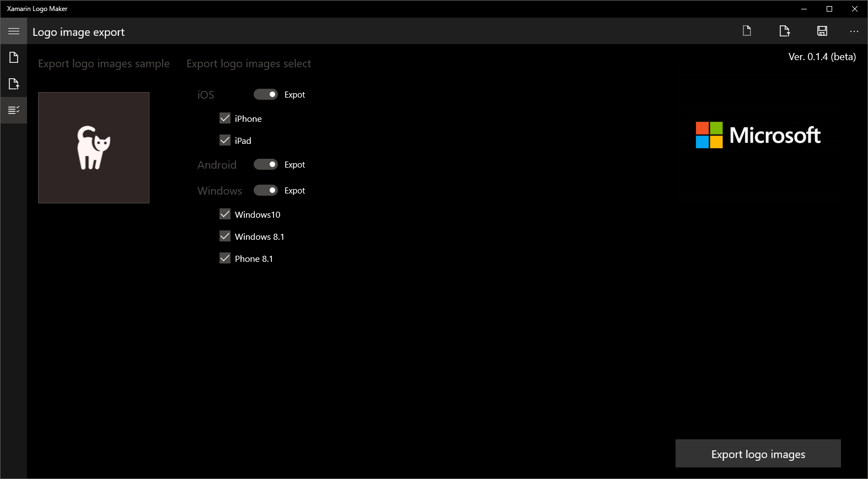Click the Export logo images button

[758, 454]
